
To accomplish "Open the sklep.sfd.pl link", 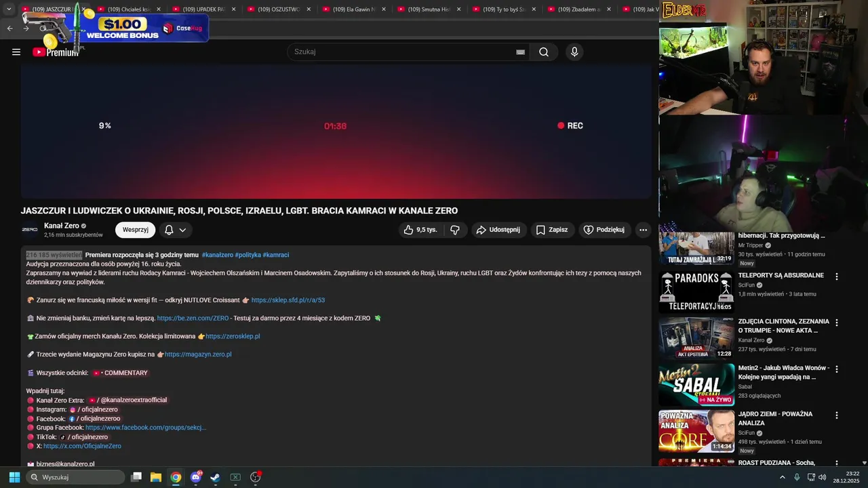I will 288,300.
